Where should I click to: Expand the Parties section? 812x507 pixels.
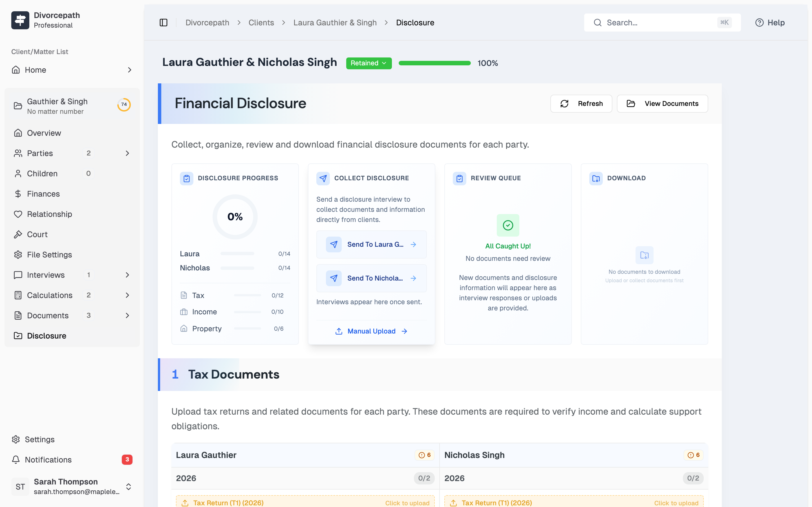point(127,153)
